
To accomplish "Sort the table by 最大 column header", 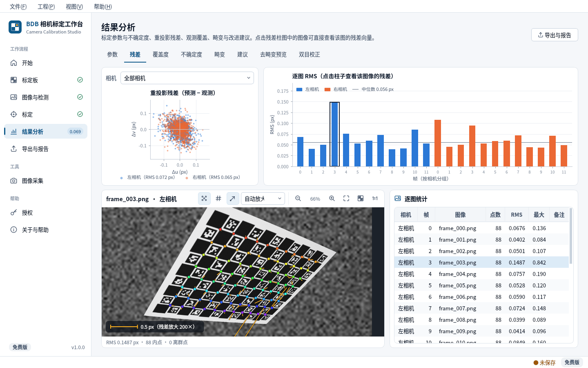I will click(x=539, y=215).
